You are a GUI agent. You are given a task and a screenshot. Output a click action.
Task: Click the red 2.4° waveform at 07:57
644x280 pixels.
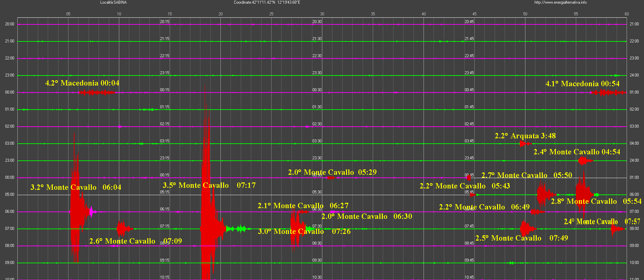[x=617, y=229]
